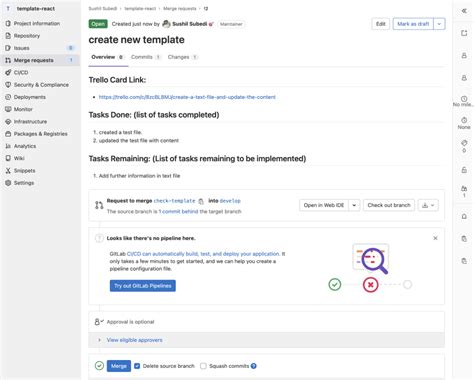Open the download dropdown button
Viewport: 474px width, 380px height.
(428, 205)
